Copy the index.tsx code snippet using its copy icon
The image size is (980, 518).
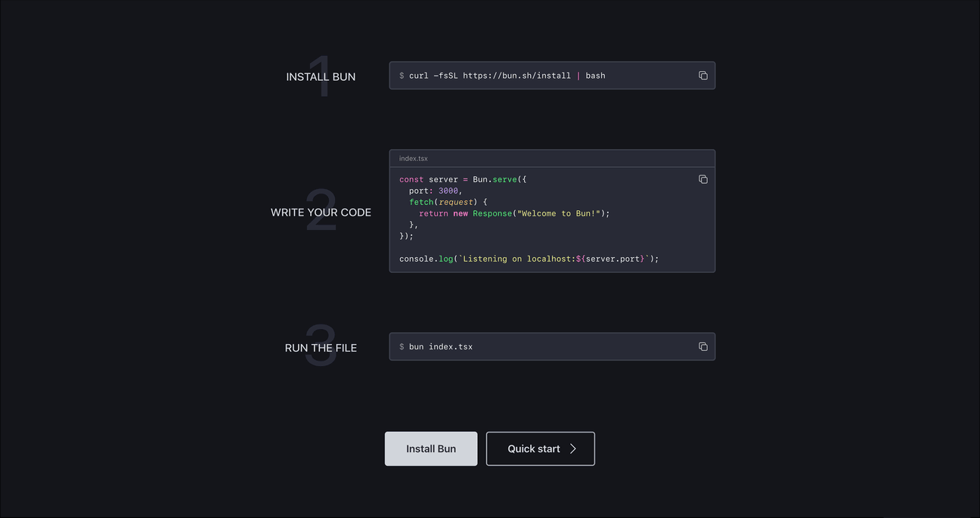coord(702,178)
